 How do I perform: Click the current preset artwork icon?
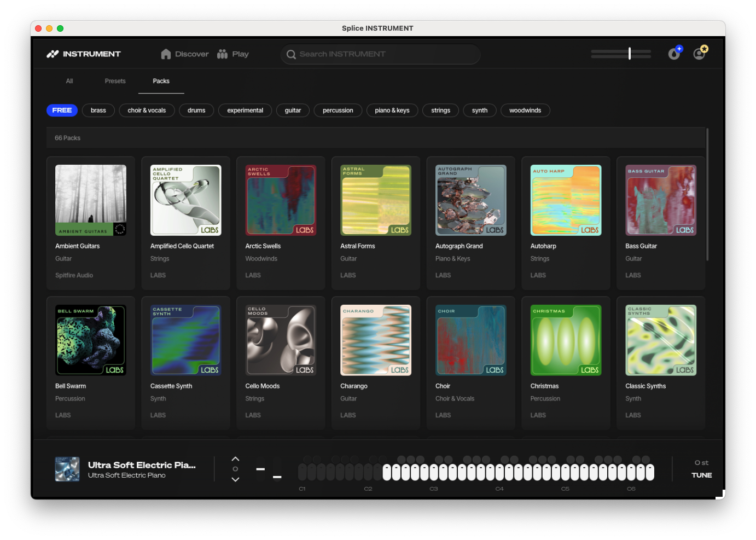click(x=67, y=469)
